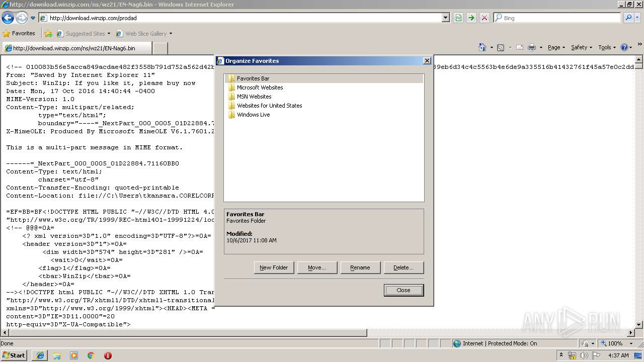This screenshot has height=362, width=644.
Task: Select the Favorites Bar folder
Action: 324,78
